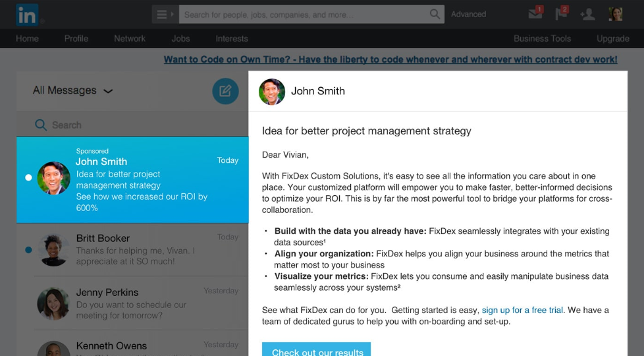644x356 pixels.
Task: Open the Want to Code ad link
Action: pos(390,59)
